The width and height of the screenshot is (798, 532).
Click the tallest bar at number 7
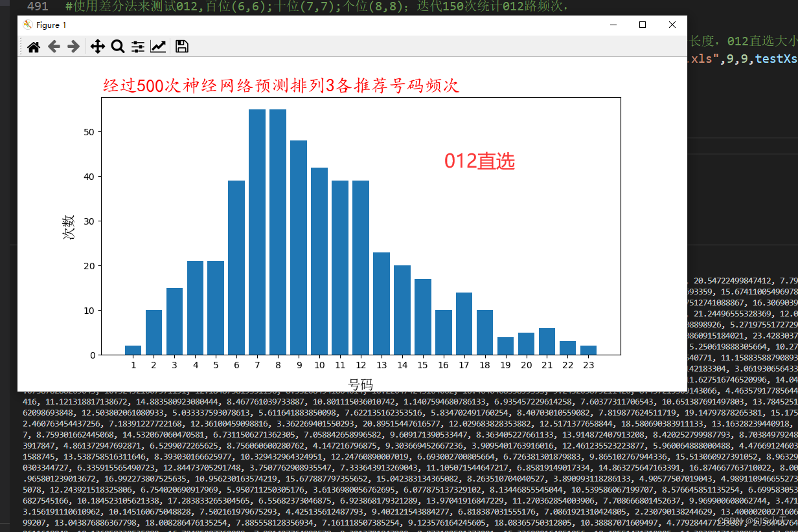pos(257,232)
